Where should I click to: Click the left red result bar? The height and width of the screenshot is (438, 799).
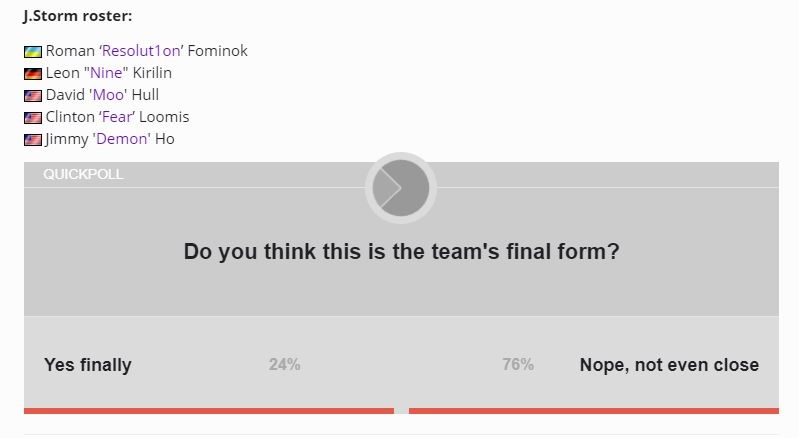tap(209, 410)
